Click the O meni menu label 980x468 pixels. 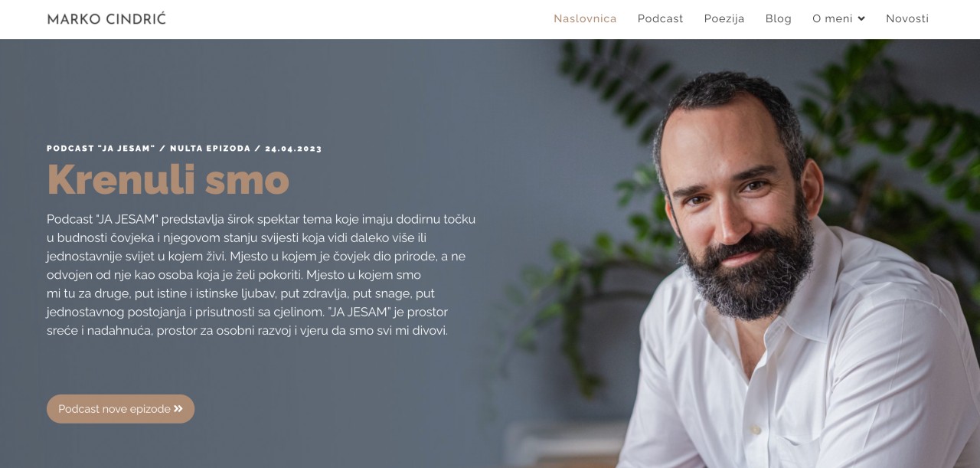tap(832, 18)
